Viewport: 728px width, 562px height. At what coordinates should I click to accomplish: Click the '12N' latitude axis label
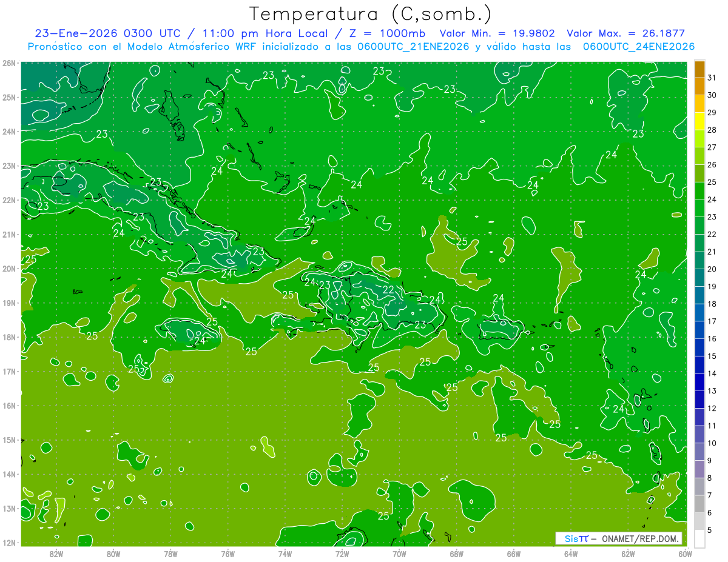8,543
